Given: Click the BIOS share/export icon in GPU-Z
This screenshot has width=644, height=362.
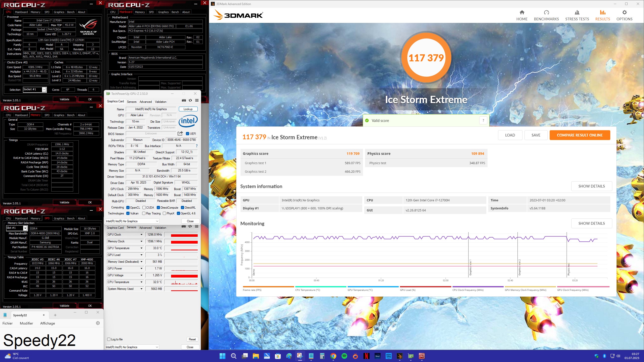Looking at the screenshot, I should (x=180, y=133).
